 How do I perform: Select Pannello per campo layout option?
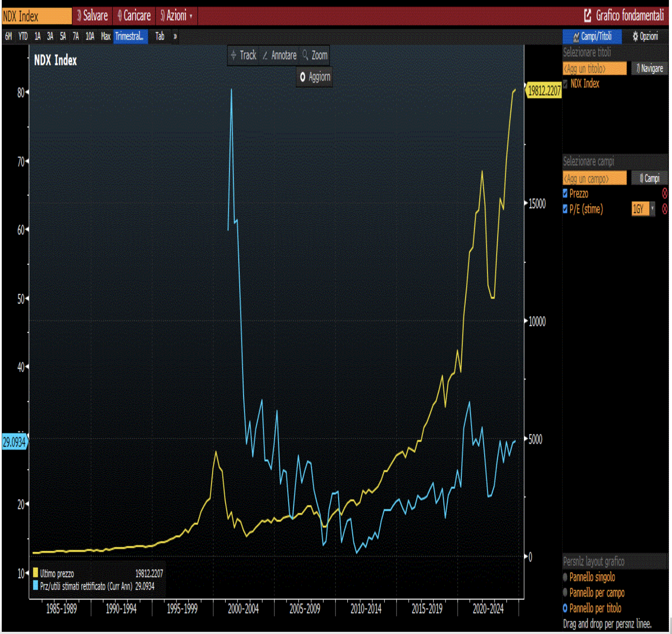click(565, 592)
